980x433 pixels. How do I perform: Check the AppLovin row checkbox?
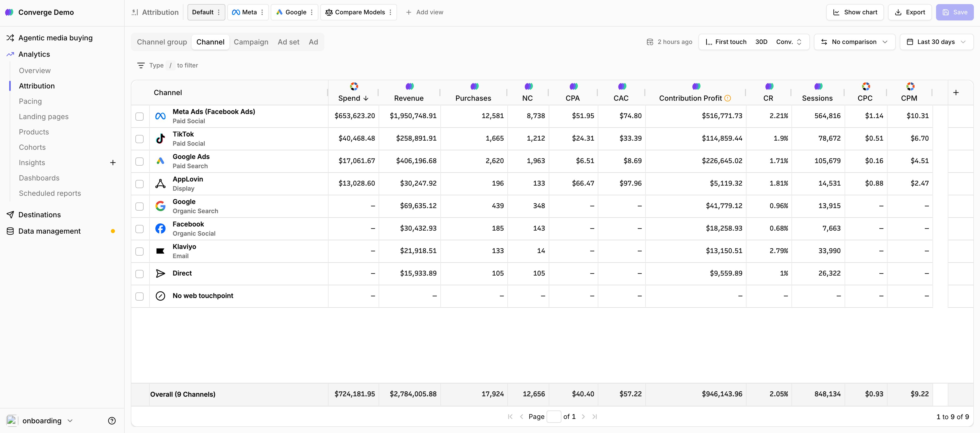(x=140, y=184)
